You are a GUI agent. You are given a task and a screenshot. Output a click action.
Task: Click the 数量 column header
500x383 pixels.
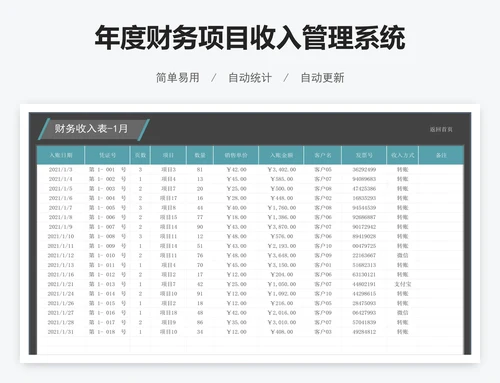[x=200, y=155]
